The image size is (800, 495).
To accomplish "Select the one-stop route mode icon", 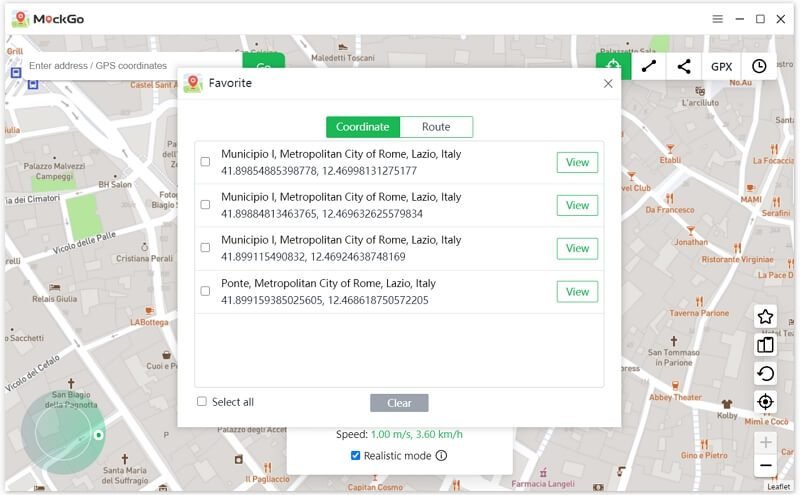I will point(649,67).
